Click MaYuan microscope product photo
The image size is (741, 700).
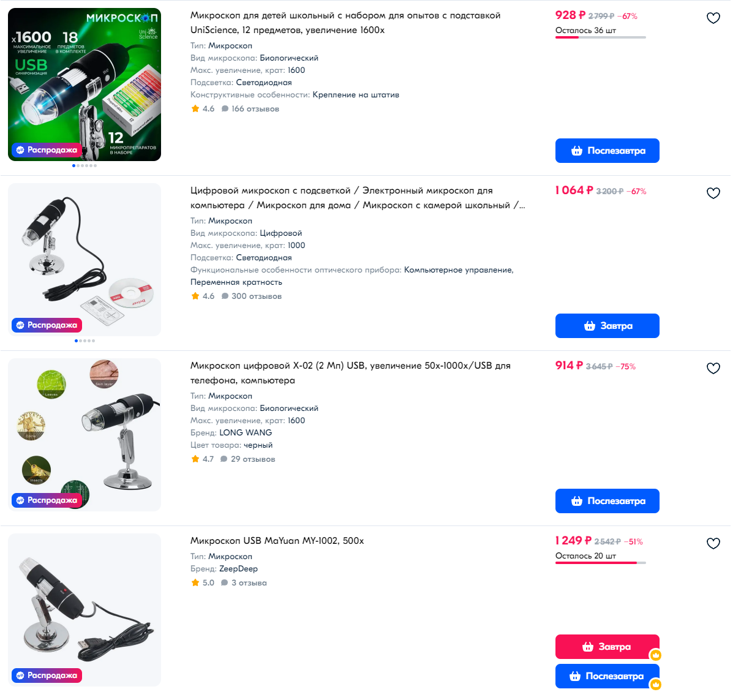(x=85, y=610)
